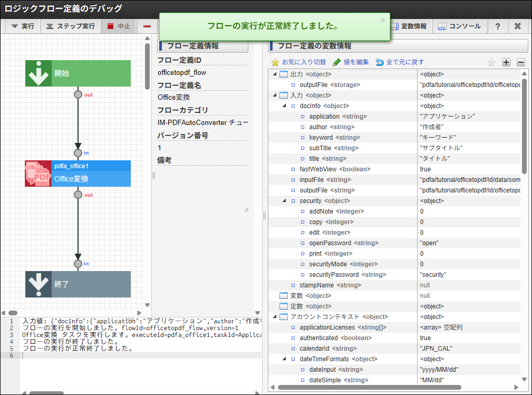Screen dimensions: 532x395
Task: Dismiss the success notification with its x
Action: point(383,20)
